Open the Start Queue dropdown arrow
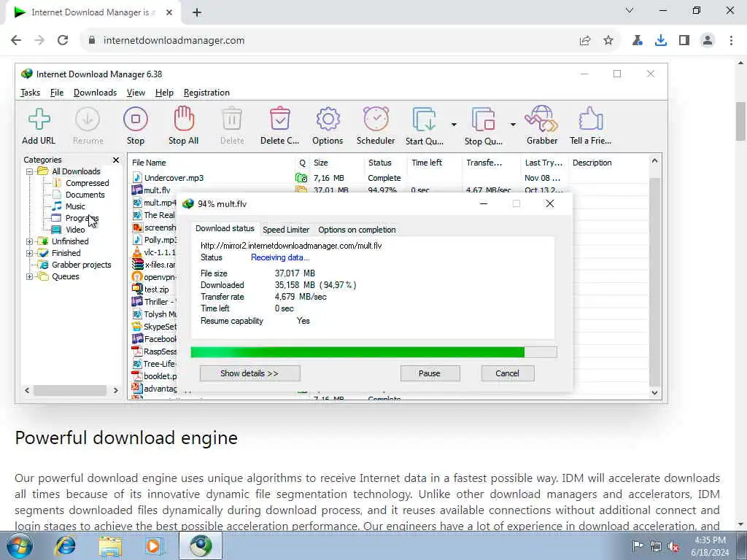This screenshot has height=560, width=747. [x=454, y=125]
